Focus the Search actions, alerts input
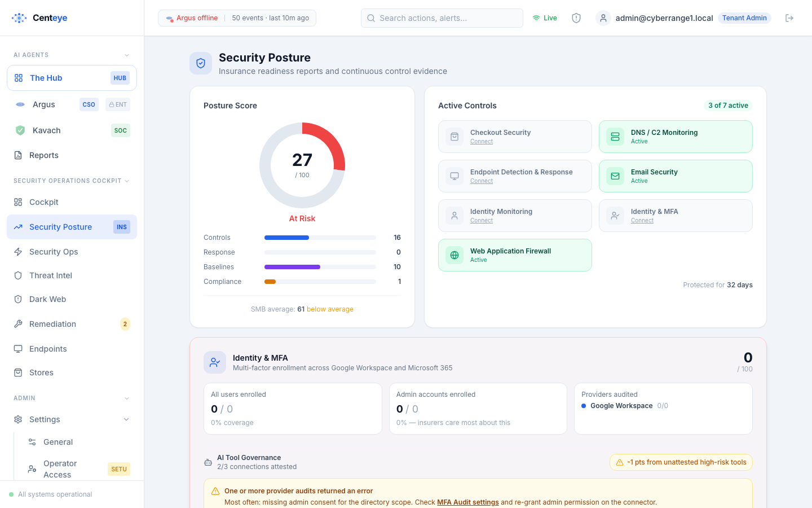The height and width of the screenshot is (508, 812). click(x=442, y=18)
